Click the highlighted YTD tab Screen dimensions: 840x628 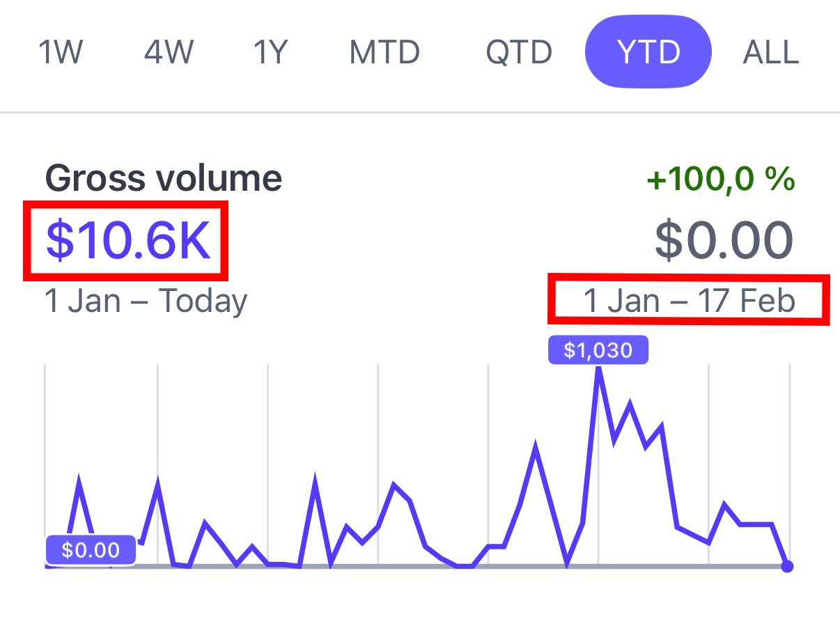click(648, 53)
